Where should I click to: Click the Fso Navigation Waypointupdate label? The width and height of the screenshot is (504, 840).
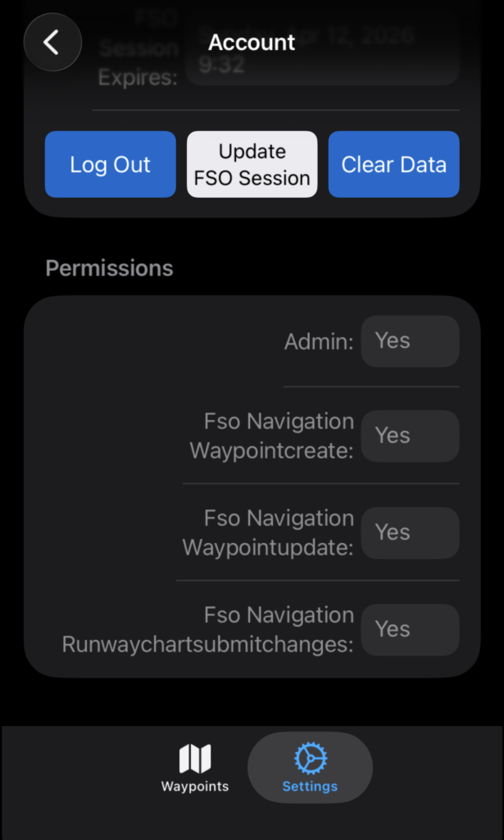click(x=268, y=533)
